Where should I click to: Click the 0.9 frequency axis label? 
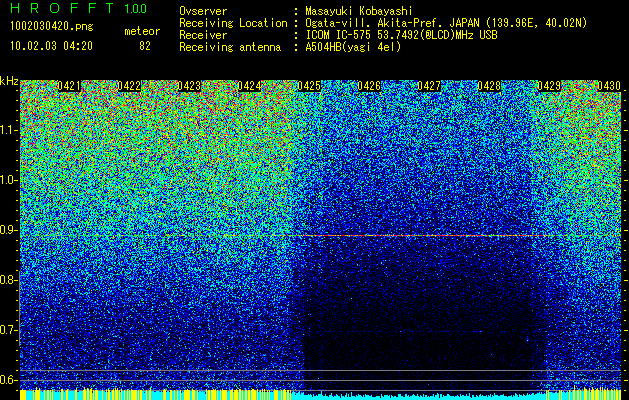point(8,230)
